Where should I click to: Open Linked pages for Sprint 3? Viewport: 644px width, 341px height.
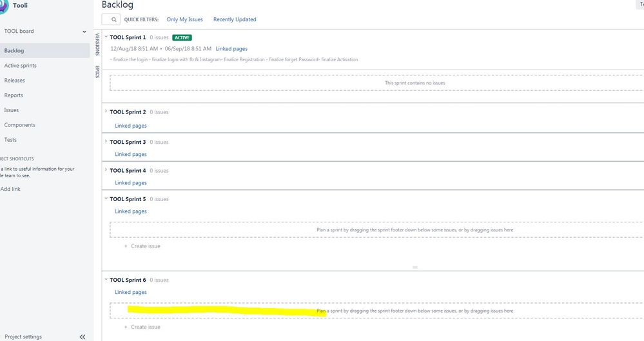tap(131, 154)
